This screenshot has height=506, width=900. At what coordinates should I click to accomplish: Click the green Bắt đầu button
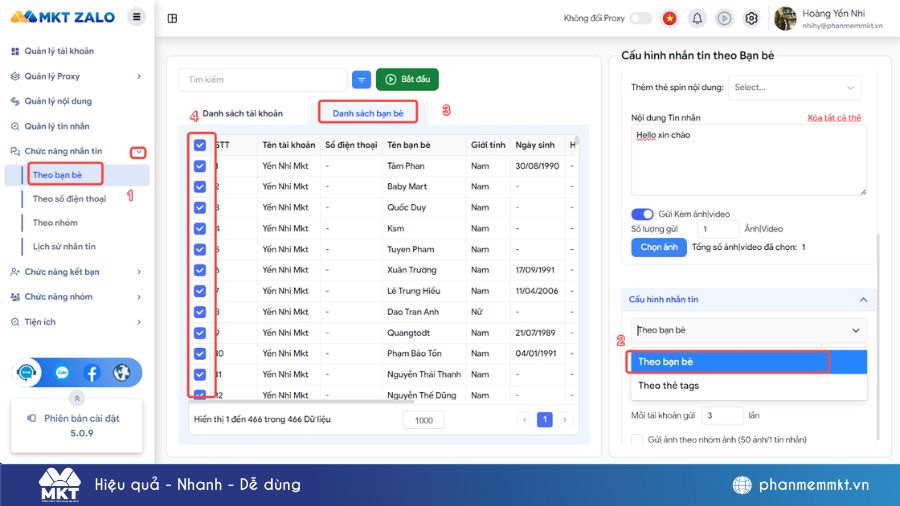(407, 79)
